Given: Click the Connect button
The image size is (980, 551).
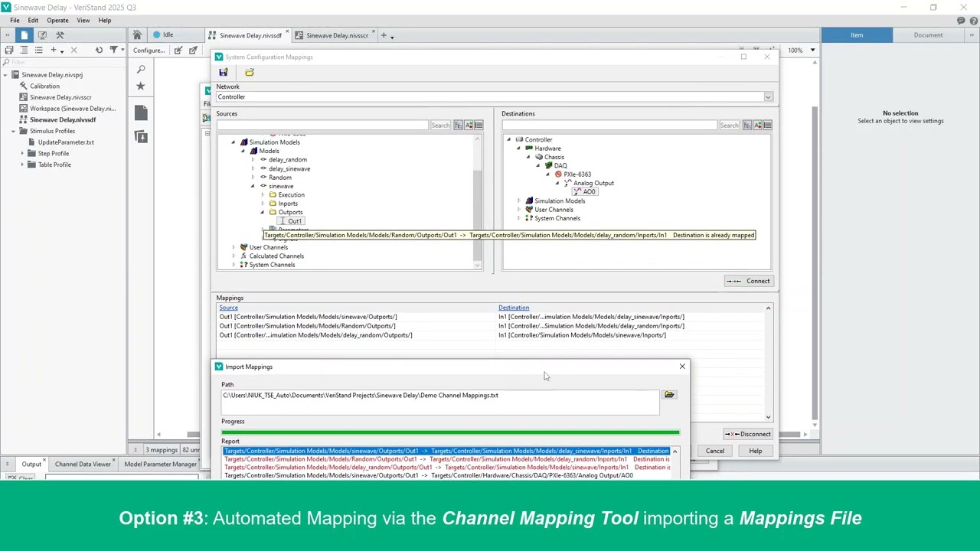Looking at the screenshot, I should (749, 281).
